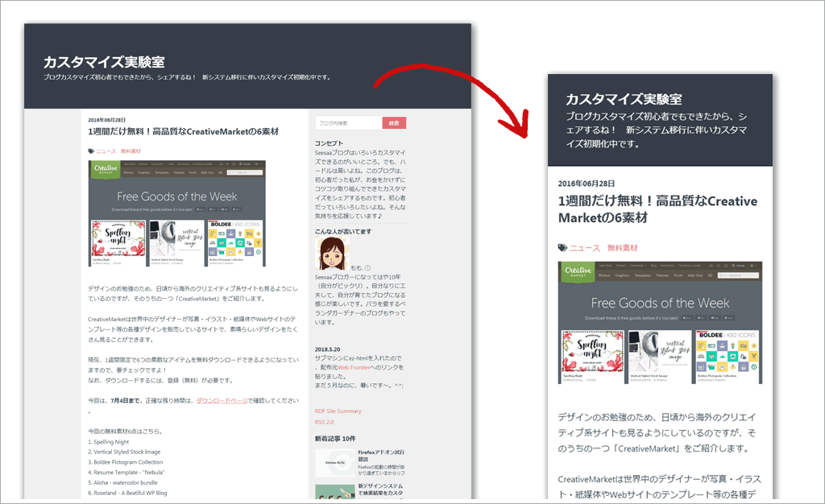
Task: Click the author avatar illustration in the sidebar
Action: 331,254
